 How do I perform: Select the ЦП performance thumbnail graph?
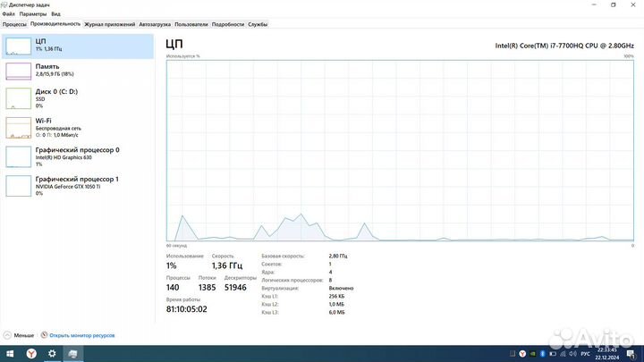click(x=18, y=46)
